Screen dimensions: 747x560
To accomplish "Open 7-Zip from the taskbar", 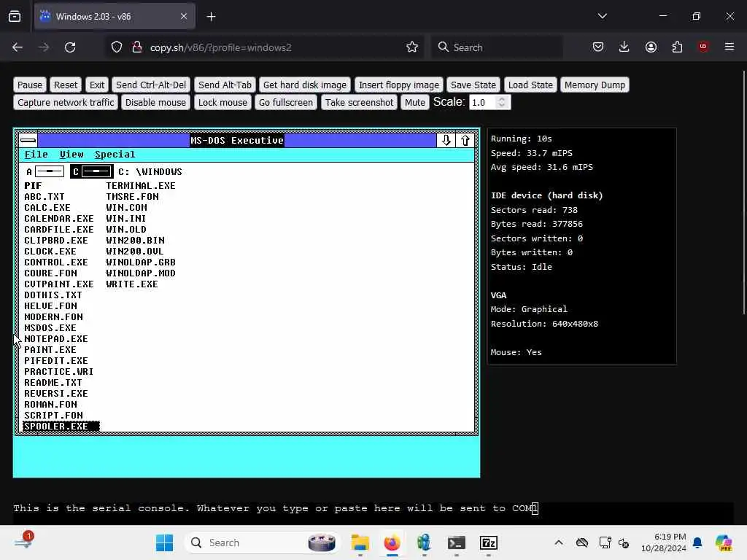I will [488, 542].
